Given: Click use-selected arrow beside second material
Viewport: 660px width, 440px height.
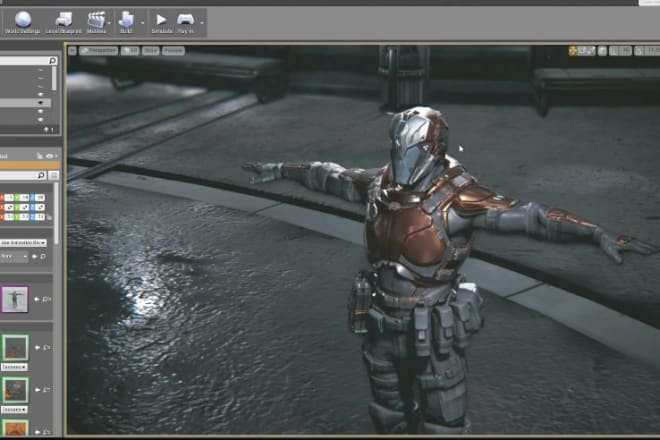Looking at the screenshot, I should pos(37,390).
